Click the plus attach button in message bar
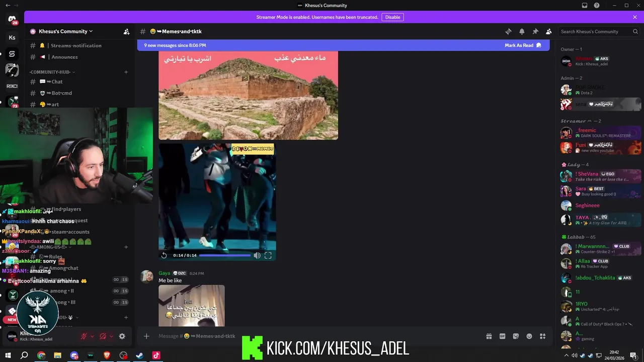This screenshot has height=362, width=644. [x=146, y=336]
